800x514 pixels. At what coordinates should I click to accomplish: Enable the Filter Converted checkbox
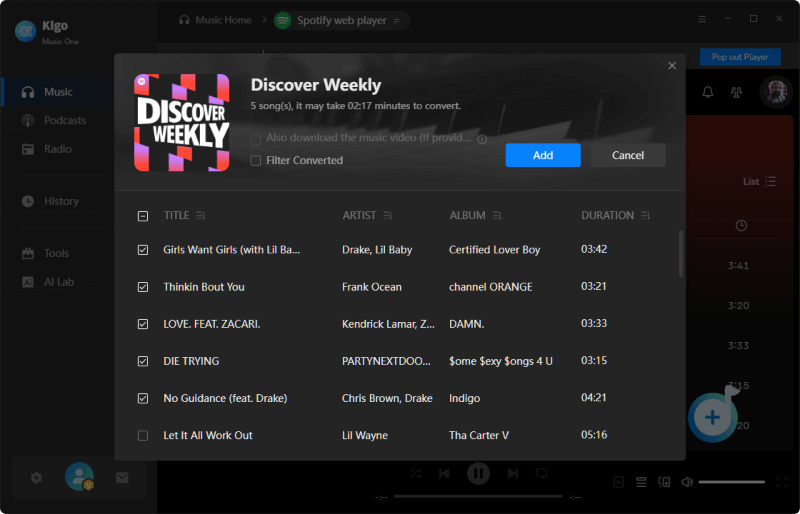pos(256,161)
